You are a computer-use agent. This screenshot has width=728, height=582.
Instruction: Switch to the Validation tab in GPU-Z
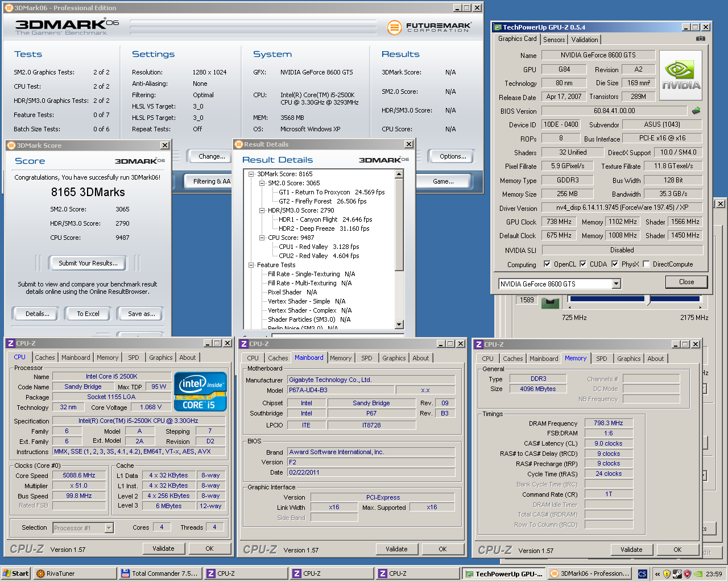pos(585,40)
